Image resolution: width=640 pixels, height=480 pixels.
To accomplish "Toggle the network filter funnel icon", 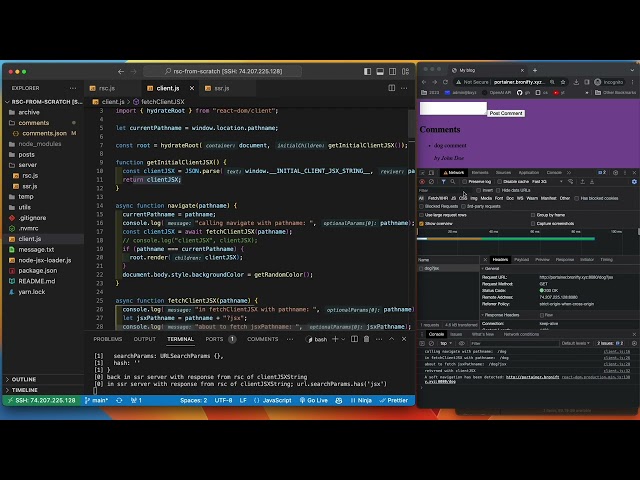I will coord(443,181).
